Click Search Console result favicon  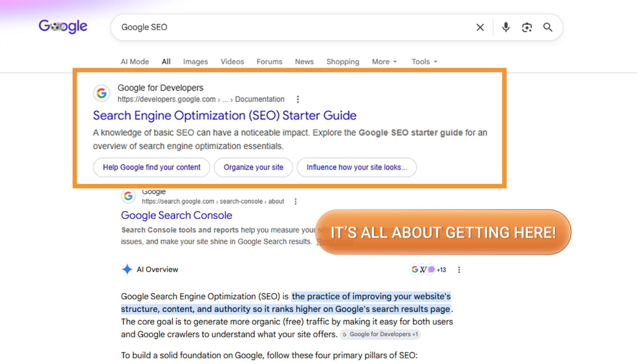(x=128, y=196)
